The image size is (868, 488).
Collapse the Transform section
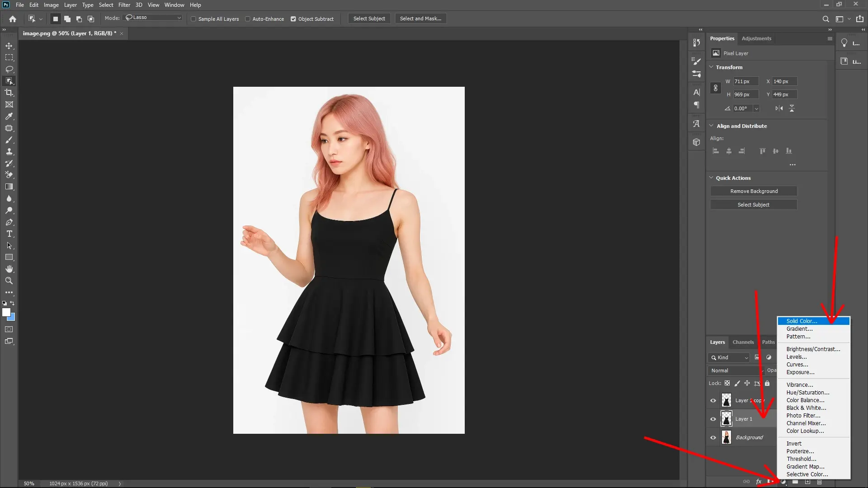[711, 67]
